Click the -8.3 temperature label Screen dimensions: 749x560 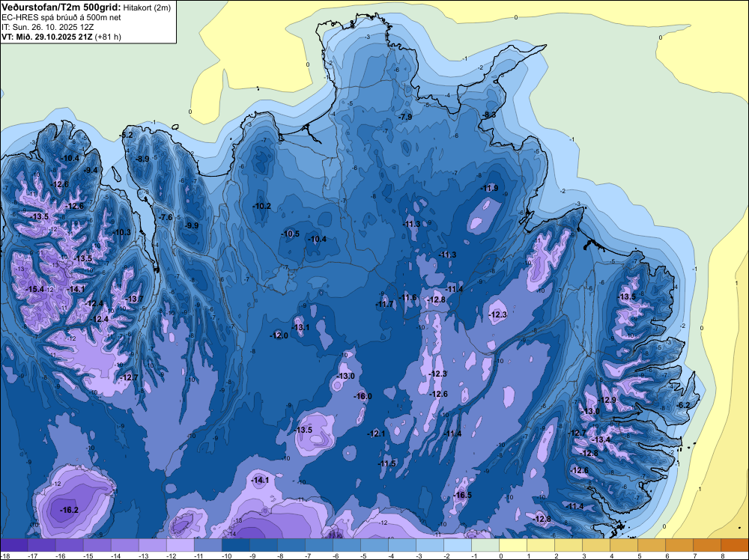coord(489,115)
